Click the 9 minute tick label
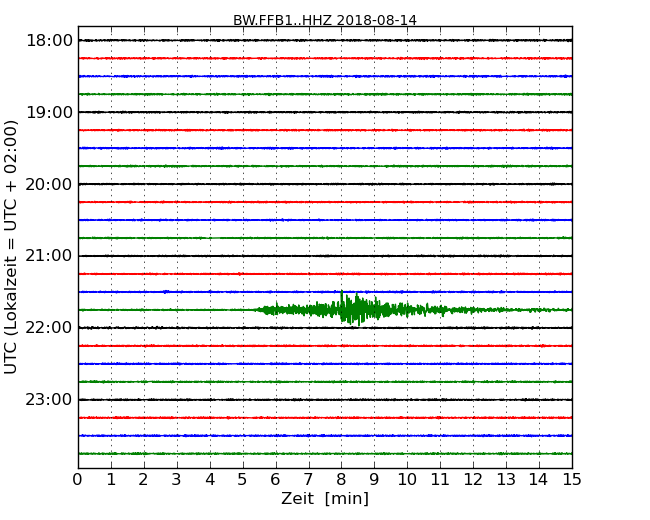The image size is (650, 520). point(374,479)
